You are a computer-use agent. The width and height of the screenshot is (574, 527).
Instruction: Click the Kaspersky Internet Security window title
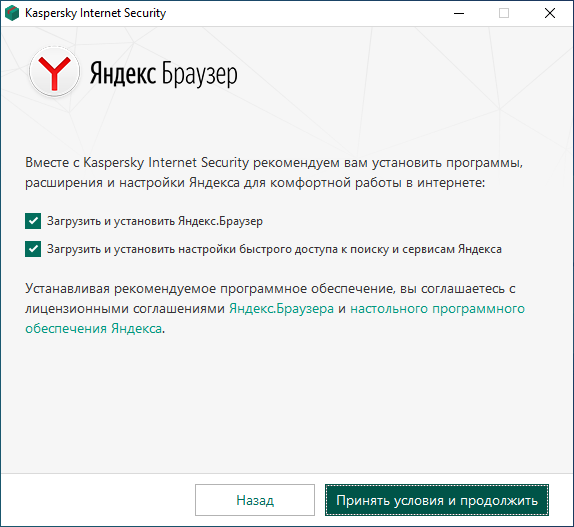(x=96, y=13)
